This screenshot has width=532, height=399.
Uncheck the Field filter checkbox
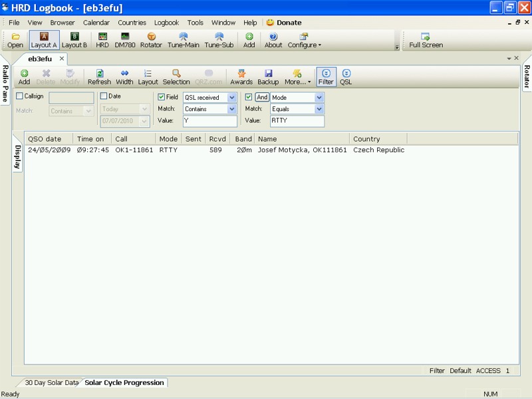(x=161, y=97)
